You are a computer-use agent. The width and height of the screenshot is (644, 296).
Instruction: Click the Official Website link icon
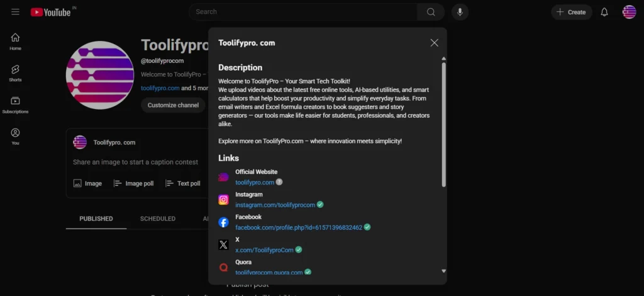point(223,177)
